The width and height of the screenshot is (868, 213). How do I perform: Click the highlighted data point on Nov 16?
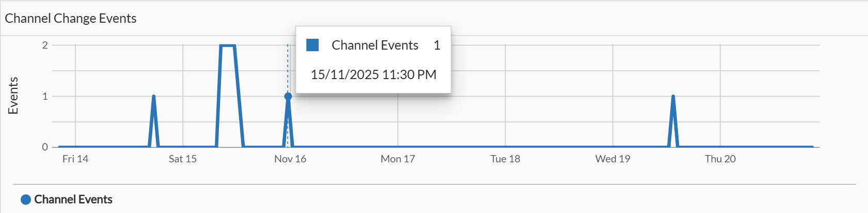288,96
